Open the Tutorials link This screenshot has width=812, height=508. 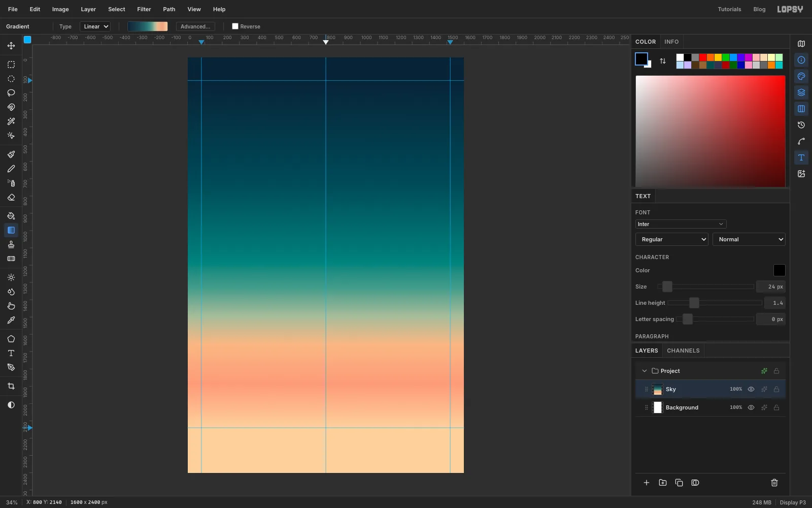coord(729,9)
